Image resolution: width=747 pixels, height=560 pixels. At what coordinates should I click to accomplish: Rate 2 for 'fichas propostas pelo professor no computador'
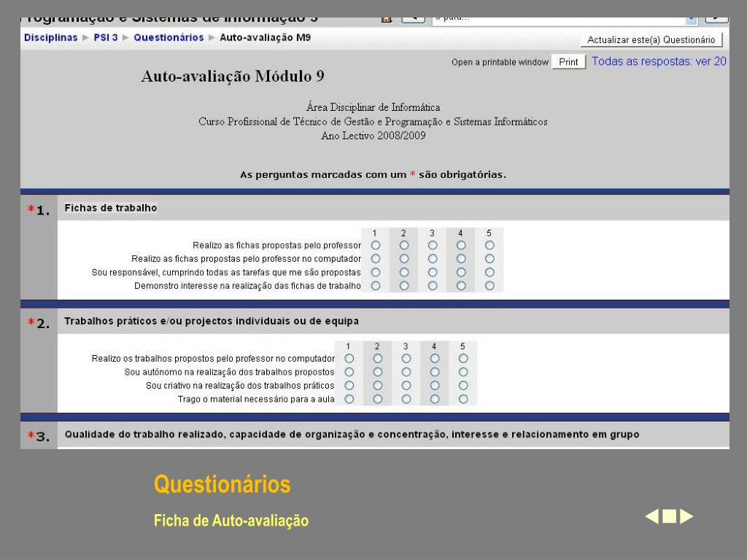(x=404, y=259)
